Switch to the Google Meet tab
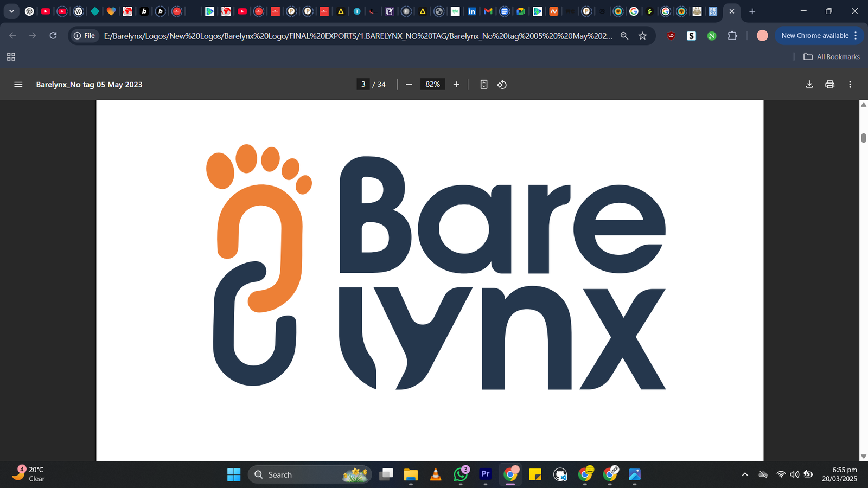Viewport: 868px width, 488px height. point(521,11)
